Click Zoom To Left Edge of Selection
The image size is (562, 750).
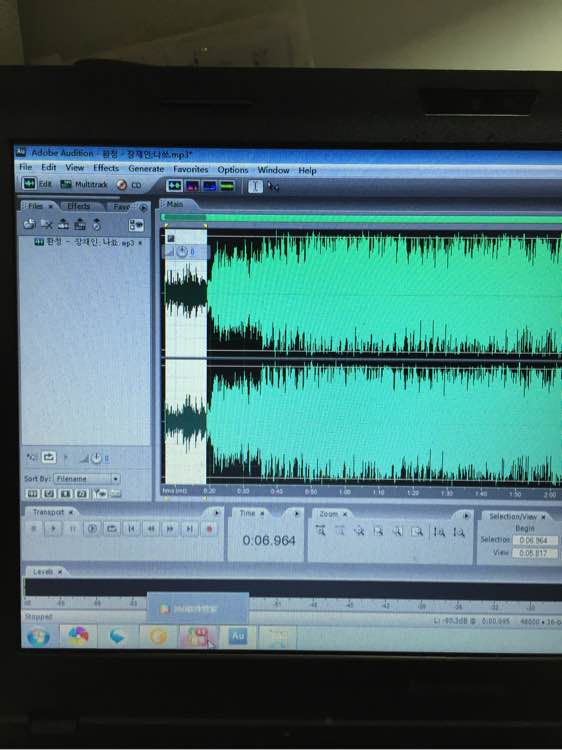397,531
